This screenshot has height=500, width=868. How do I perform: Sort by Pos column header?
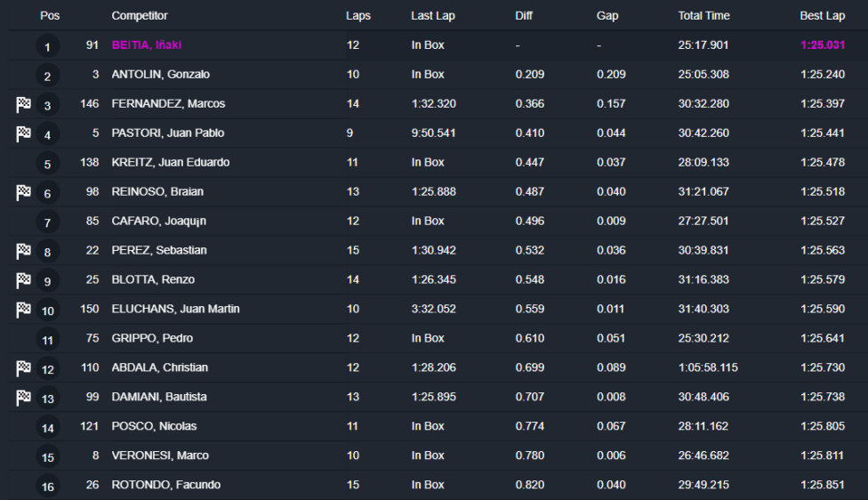(50, 15)
